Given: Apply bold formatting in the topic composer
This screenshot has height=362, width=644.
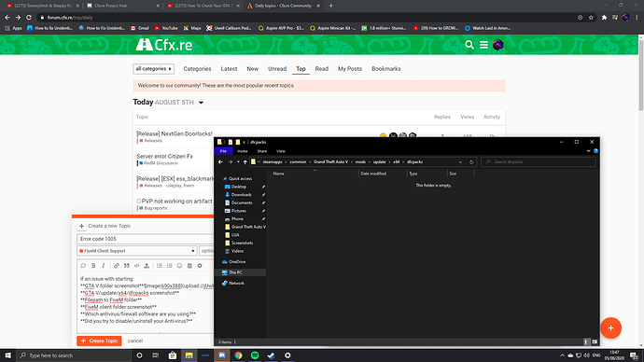Looking at the screenshot, I should tap(93, 266).
